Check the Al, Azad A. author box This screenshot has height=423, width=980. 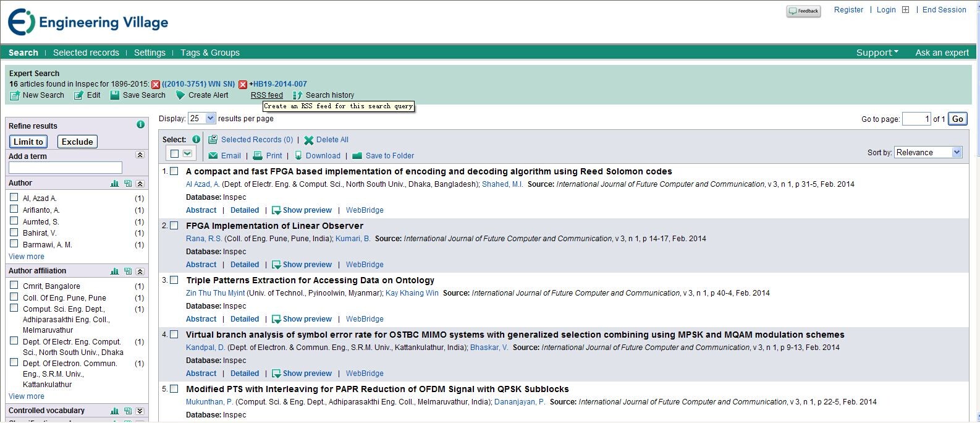point(14,197)
